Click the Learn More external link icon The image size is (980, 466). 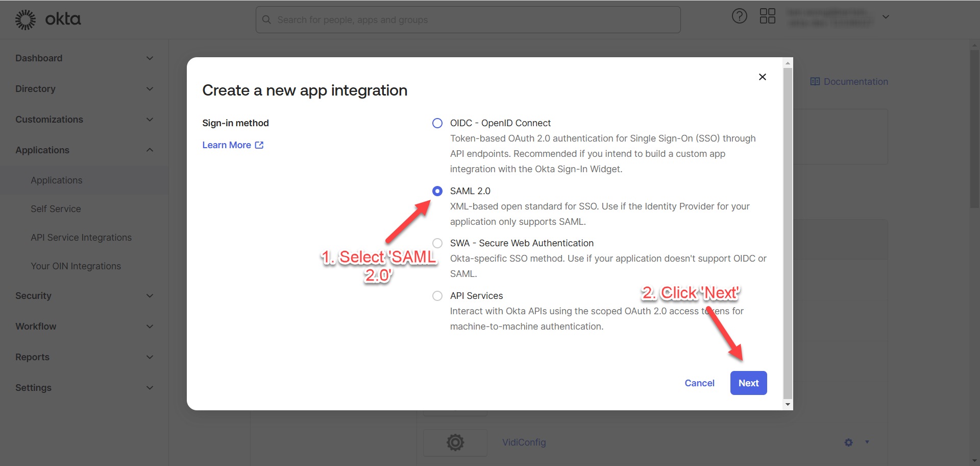[259, 145]
